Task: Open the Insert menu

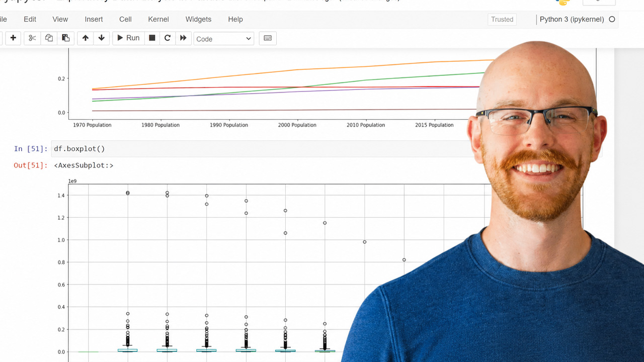Action: click(94, 19)
